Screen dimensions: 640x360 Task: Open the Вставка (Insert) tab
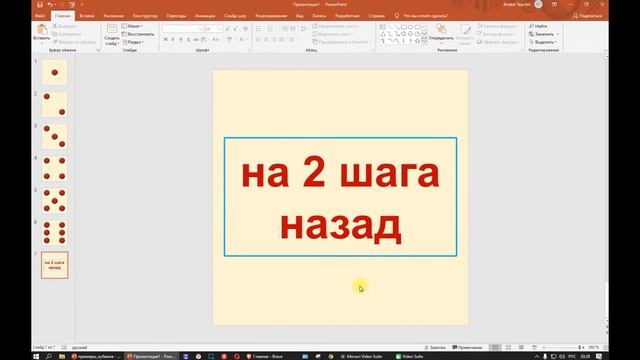point(87,16)
